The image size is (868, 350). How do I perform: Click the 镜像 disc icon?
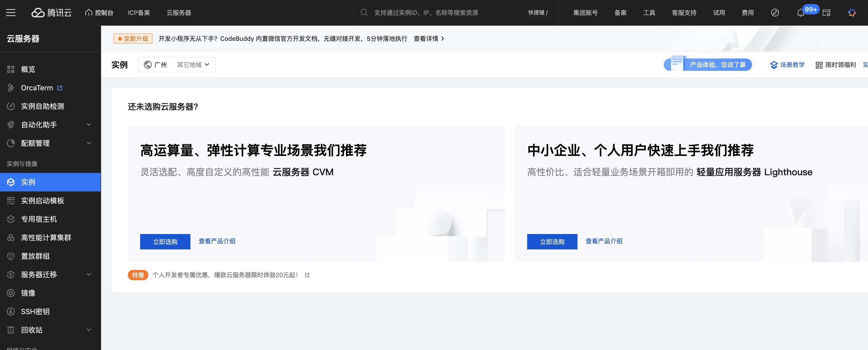[x=11, y=293]
